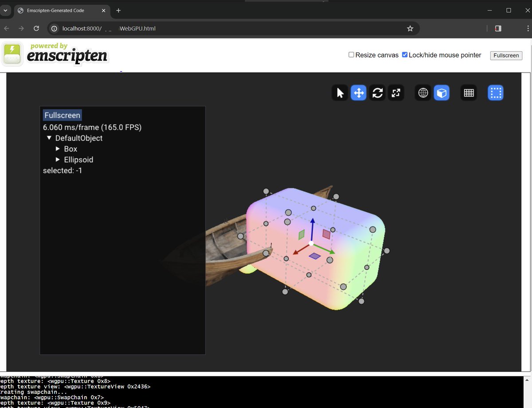Screen dimensions: 532x408
Task: Click 'swapchain: <wgpu::SwapChain 0x7>' log line
Action: 52,397
